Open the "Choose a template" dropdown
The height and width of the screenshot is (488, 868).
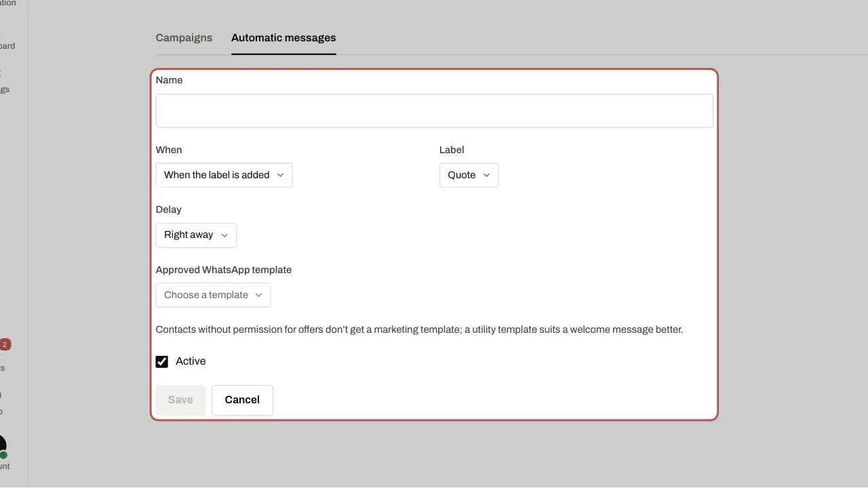[x=213, y=295]
